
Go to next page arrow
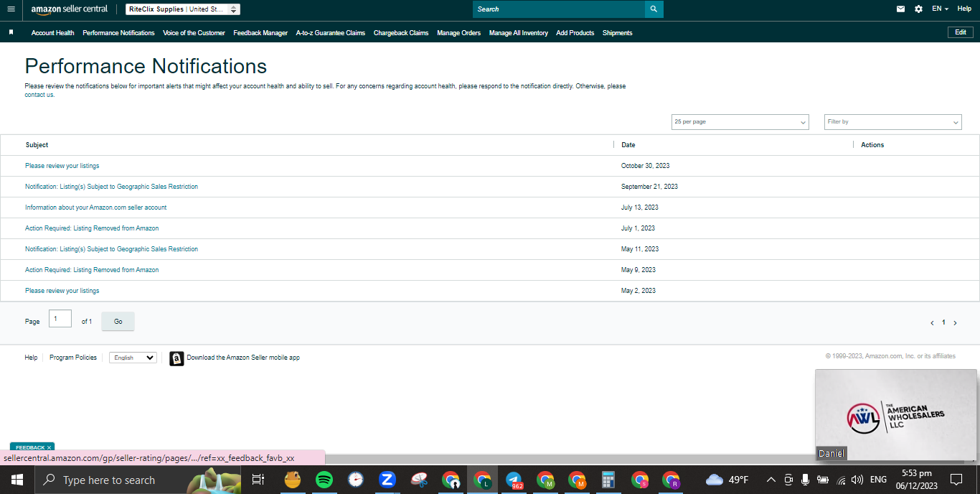coord(955,323)
